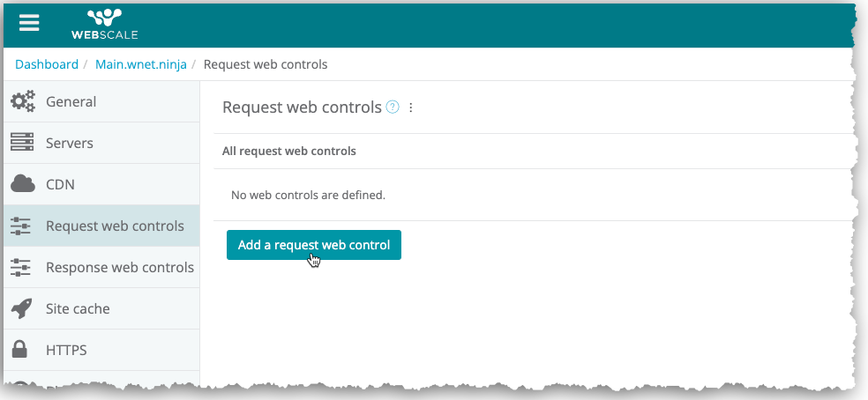Open the three-dot options menu

[x=410, y=107]
